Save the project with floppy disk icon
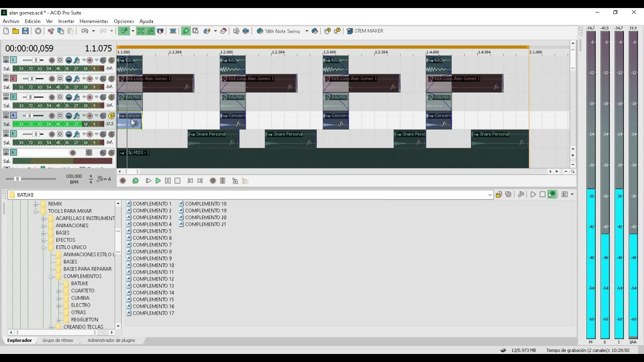 pos(25,31)
